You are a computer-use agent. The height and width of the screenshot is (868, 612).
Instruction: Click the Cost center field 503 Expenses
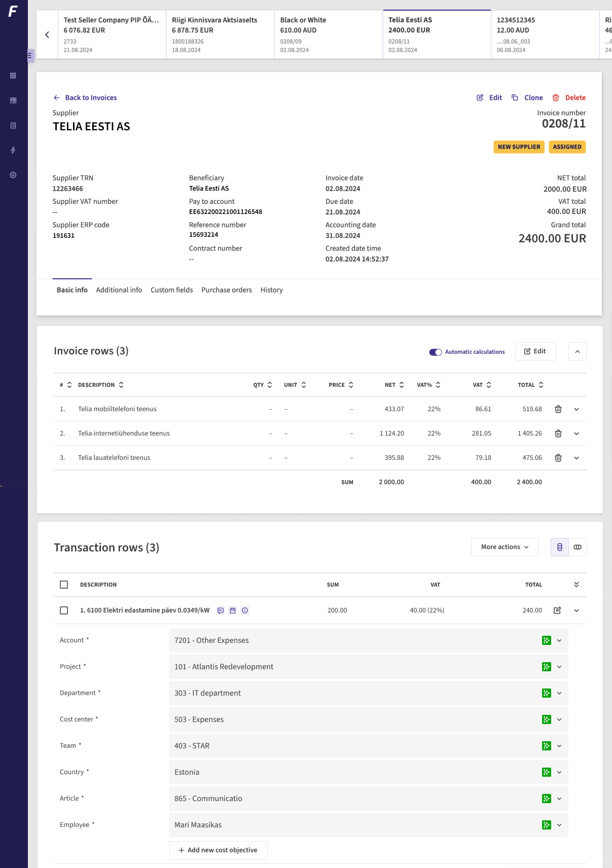tap(369, 719)
